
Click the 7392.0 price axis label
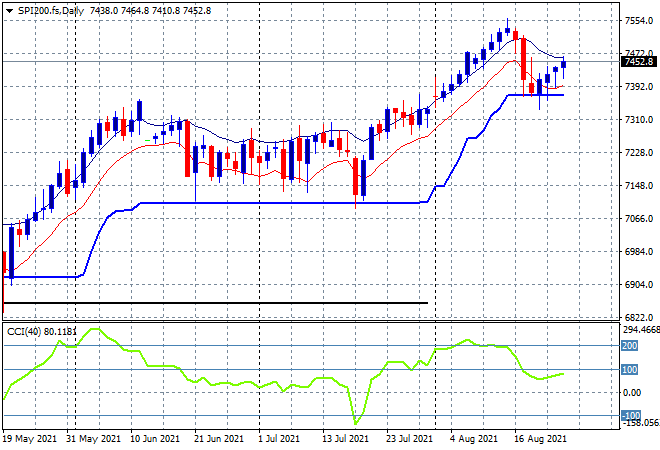point(639,87)
